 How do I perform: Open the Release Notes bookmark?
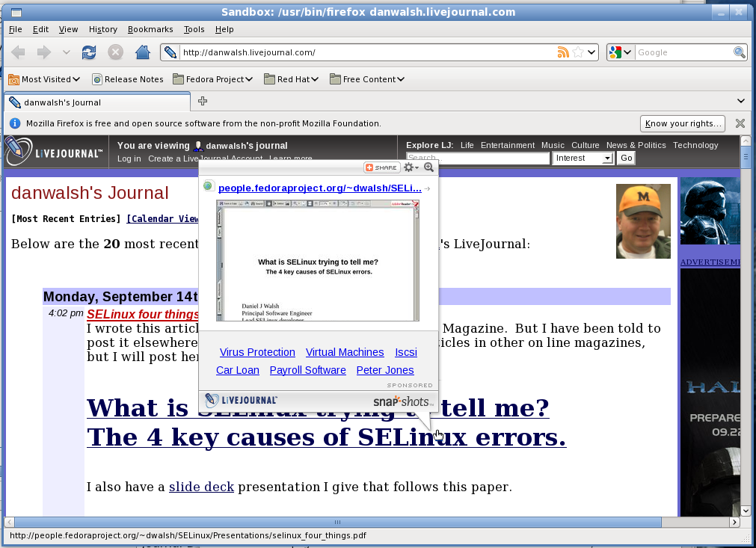(x=128, y=79)
